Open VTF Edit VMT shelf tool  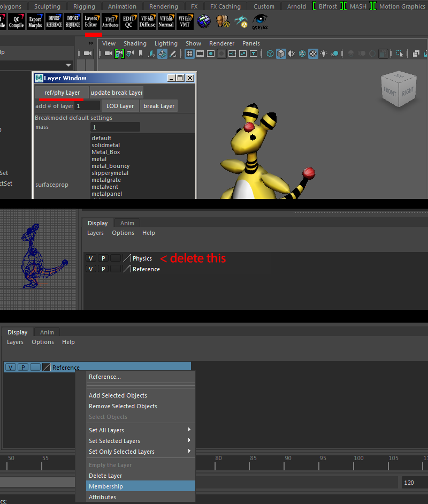[185, 22]
